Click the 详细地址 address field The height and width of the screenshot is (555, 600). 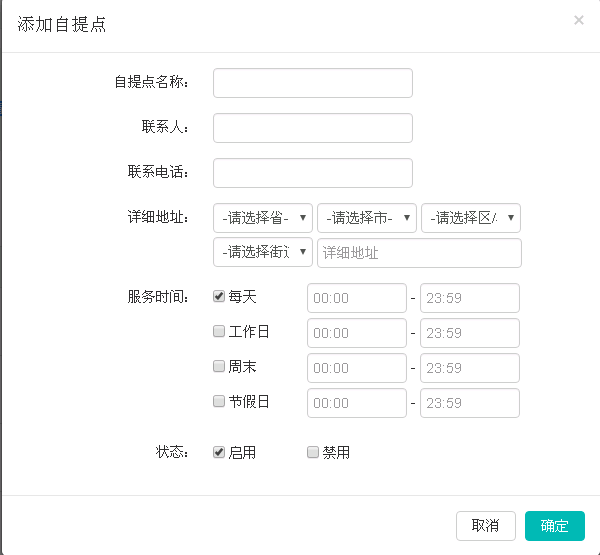pyautogui.click(x=419, y=253)
